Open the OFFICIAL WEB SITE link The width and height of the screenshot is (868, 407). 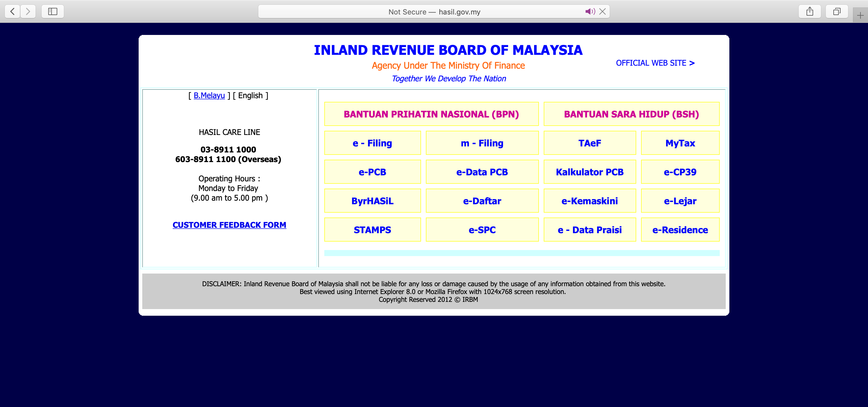pyautogui.click(x=655, y=63)
